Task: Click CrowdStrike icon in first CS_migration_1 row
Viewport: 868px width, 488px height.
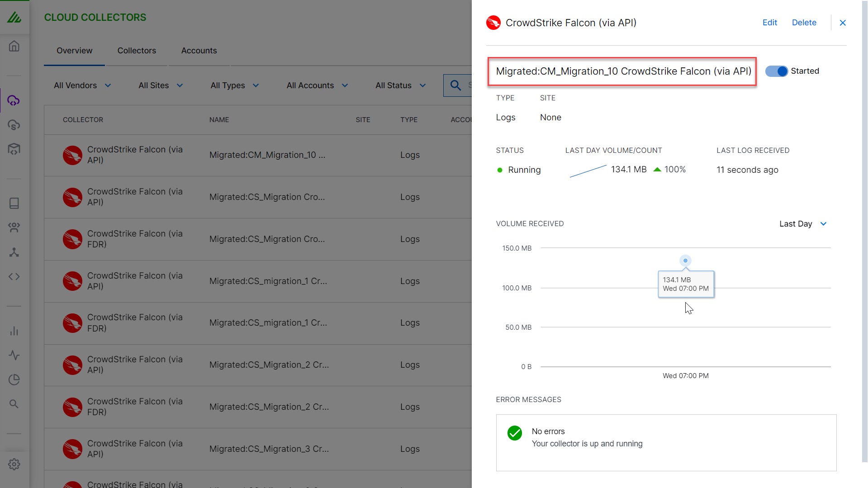Action: click(72, 281)
